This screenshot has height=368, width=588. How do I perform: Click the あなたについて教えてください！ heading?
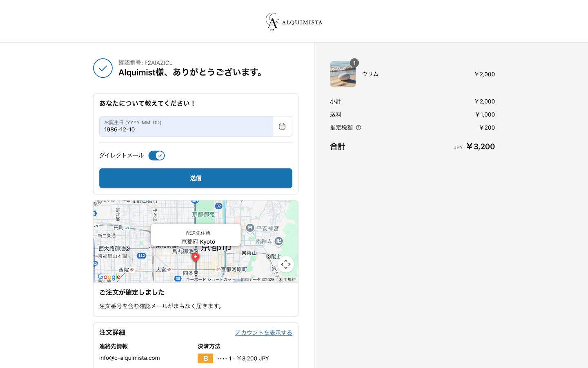(147, 103)
